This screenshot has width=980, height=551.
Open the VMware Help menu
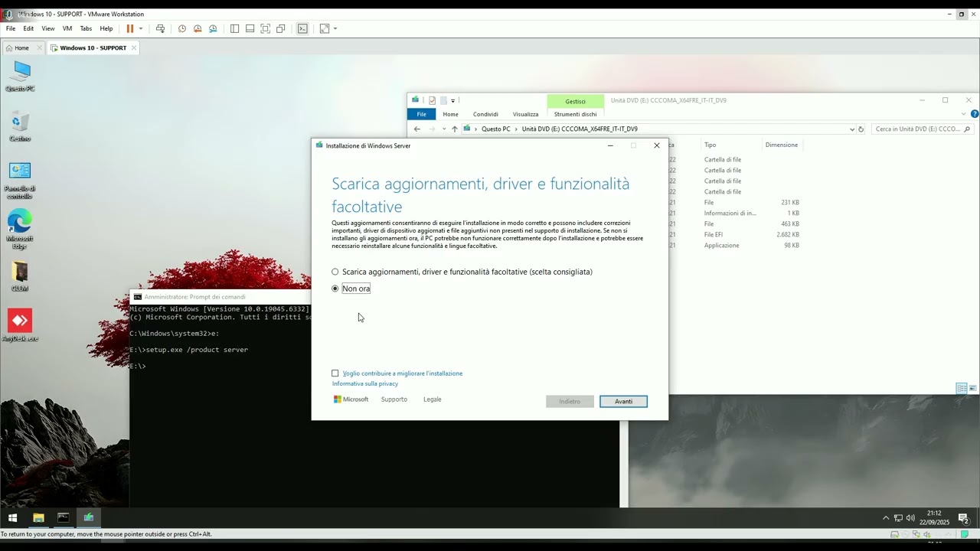[x=106, y=28]
